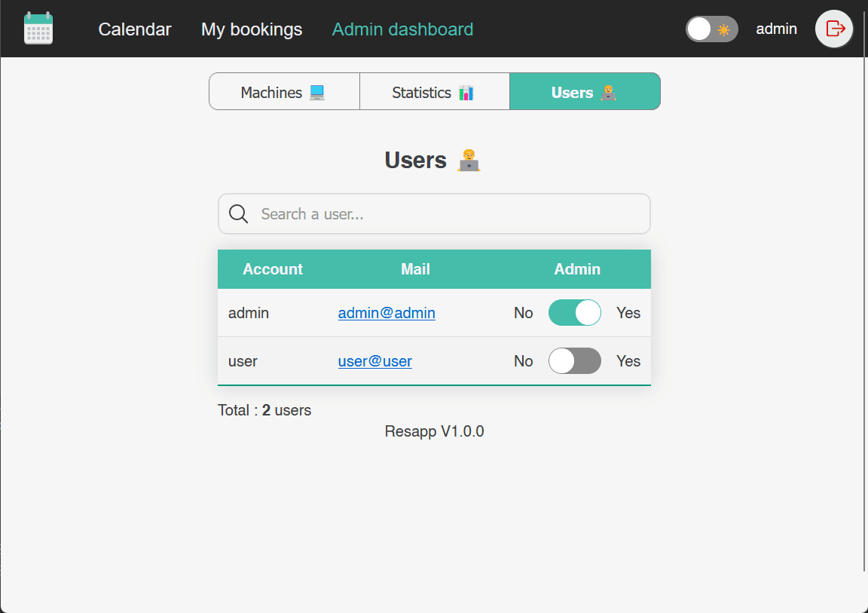Click the logout icon button
The width and height of the screenshot is (868, 613).
coord(833,29)
